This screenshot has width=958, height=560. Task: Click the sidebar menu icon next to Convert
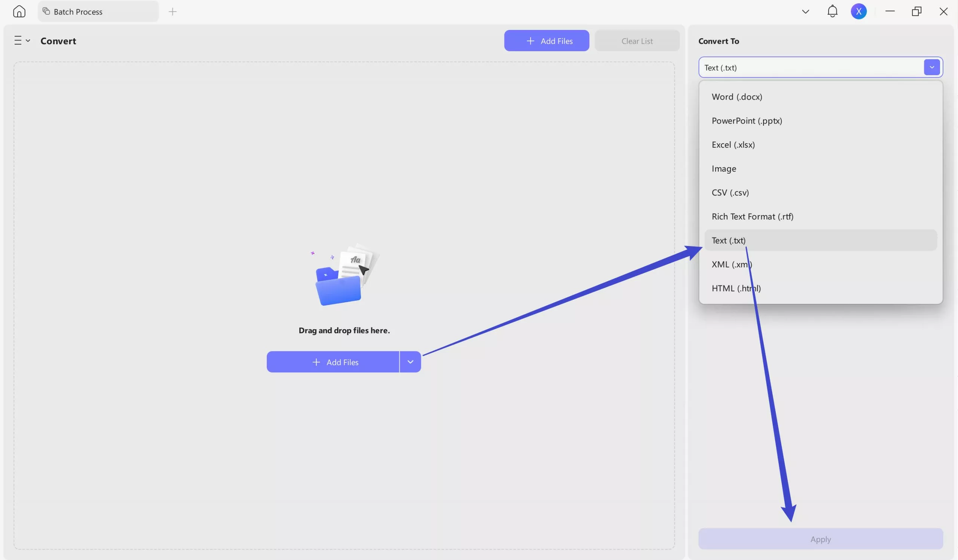tap(18, 40)
